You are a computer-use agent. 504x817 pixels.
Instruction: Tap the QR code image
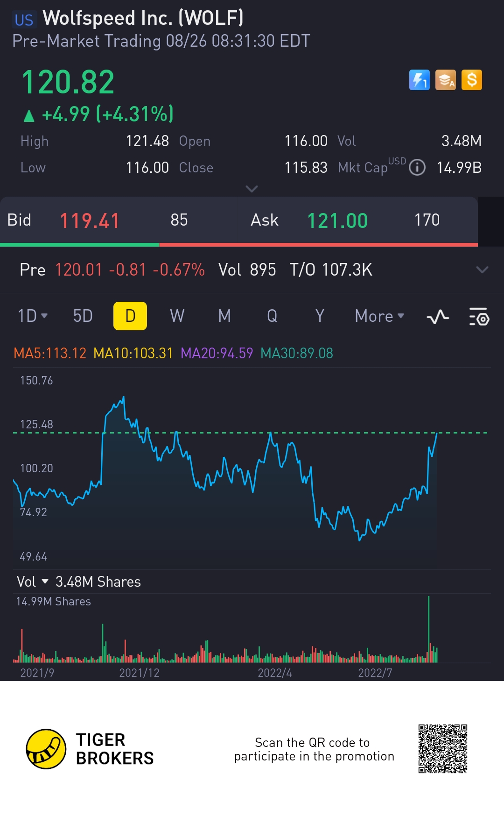(x=443, y=749)
